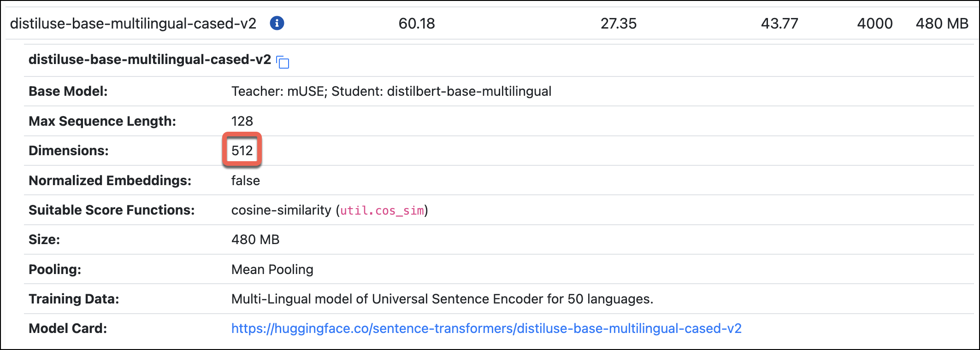This screenshot has width=980, height=350.
Task: Click the Max Sequence Length value 128
Action: click(242, 121)
